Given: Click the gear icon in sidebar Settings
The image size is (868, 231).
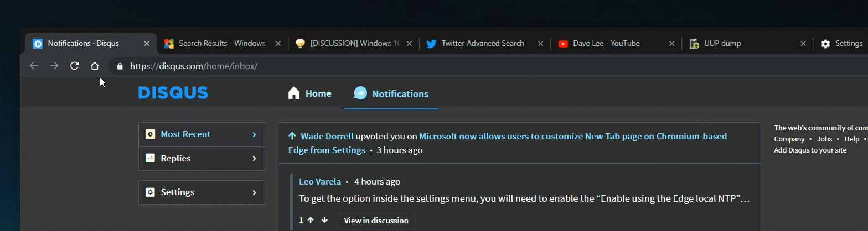Looking at the screenshot, I should [150, 192].
